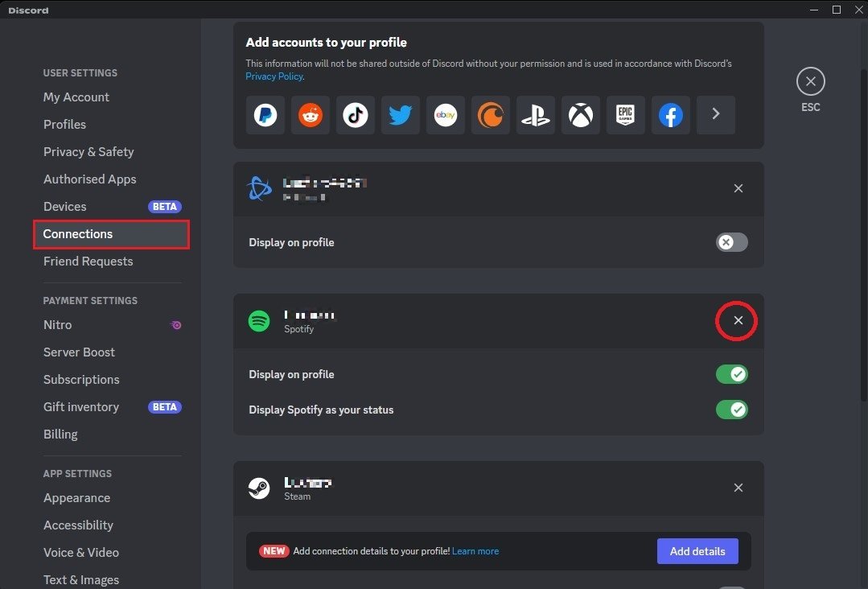Click the 'Add accounts to your profile' heading

(x=326, y=43)
